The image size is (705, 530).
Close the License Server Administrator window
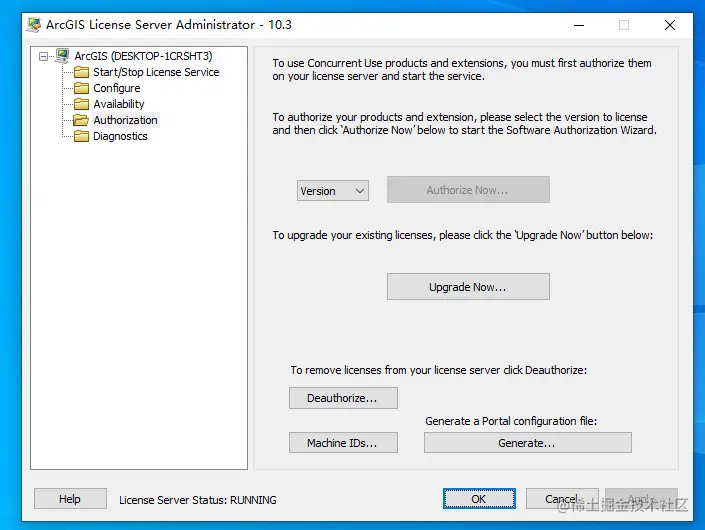(669, 25)
